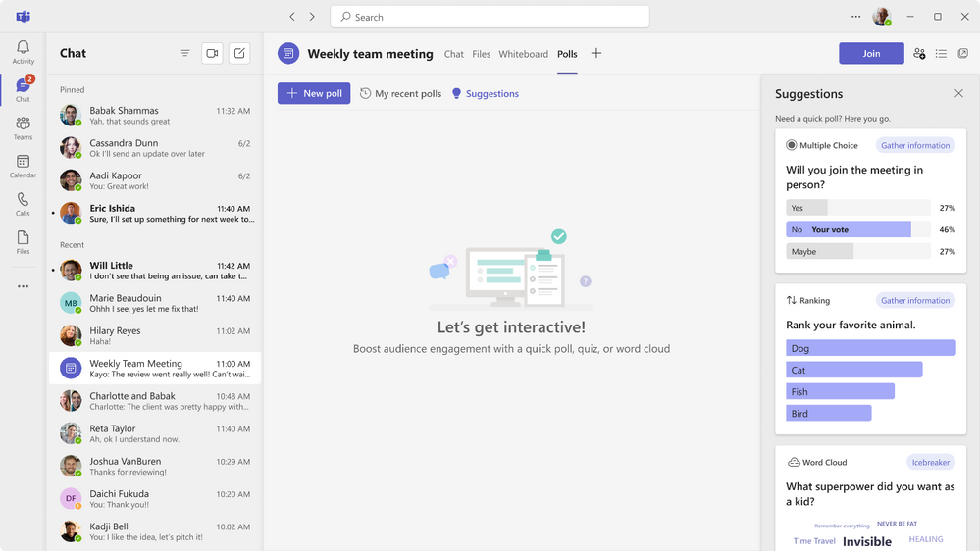Viewport: 980px width, 551px height.
Task: Click the Cat ranking bar
Action: 853,370
